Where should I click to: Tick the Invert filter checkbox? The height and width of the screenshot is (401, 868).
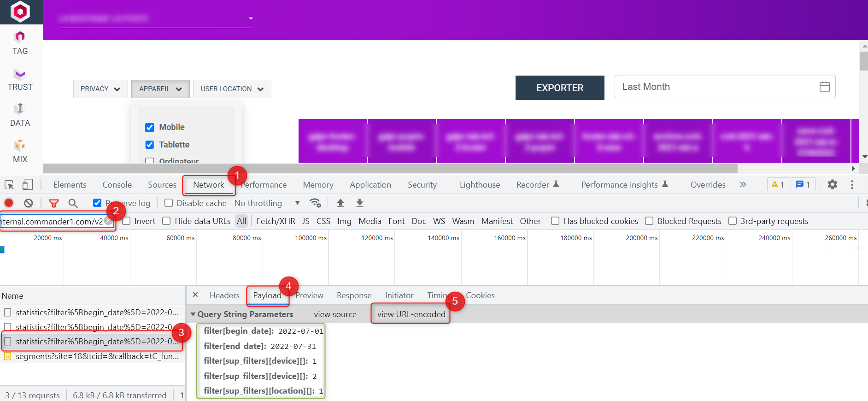[x=126, y=221]
